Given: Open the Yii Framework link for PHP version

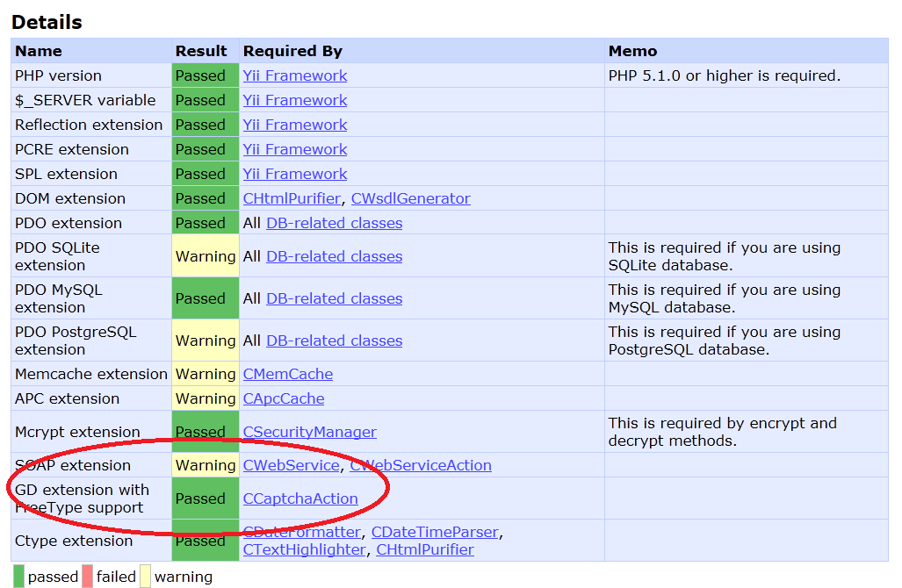Looking at the screenshot, I should point(294,75).
